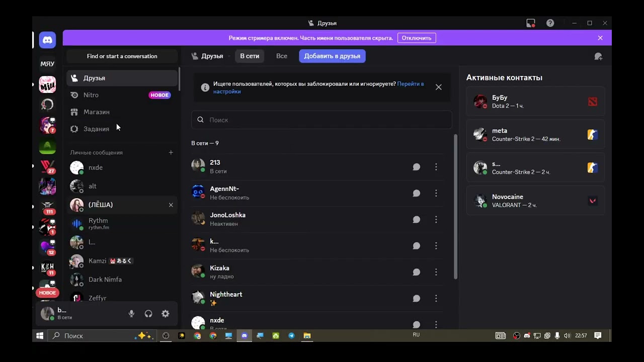Open the Dark Nimfa direct message
Screen dimensions: 644x362
pos(122,280)
